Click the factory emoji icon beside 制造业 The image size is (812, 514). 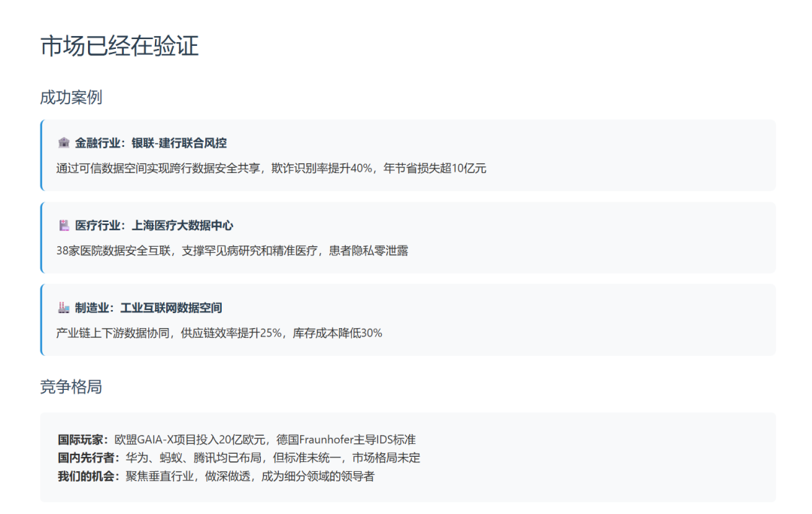tap(64, 307)
